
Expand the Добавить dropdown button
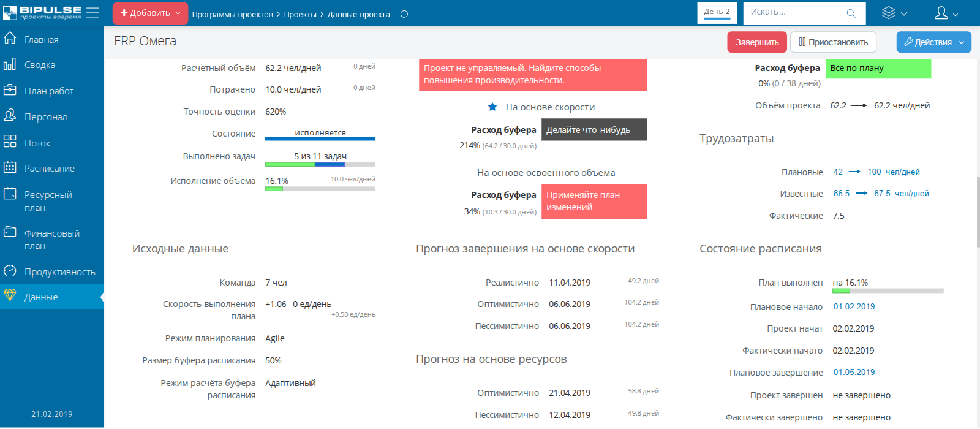click(150, 13)
